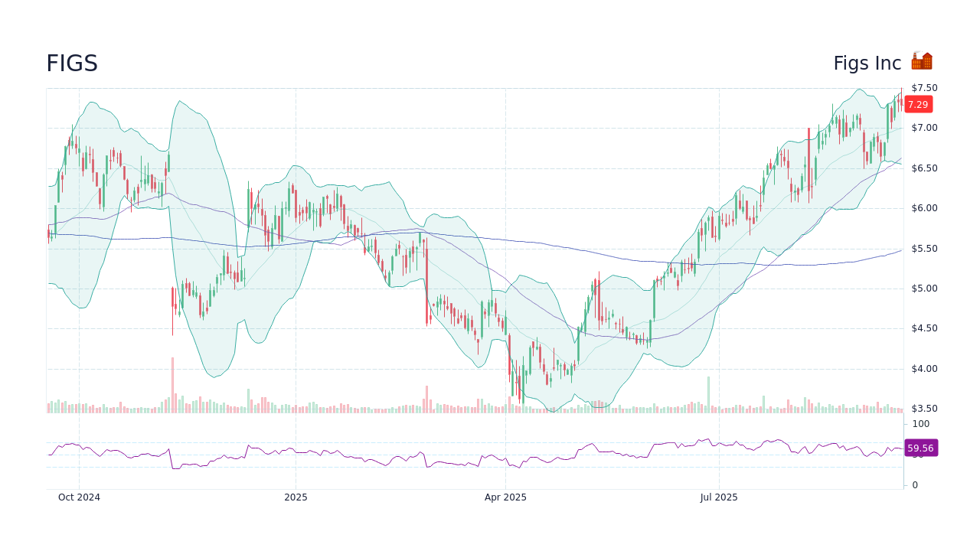The width and height of the screenshot is (980, 551).
Task: Select the purple 59.56 RSI marker
Action: click(921, 448)
